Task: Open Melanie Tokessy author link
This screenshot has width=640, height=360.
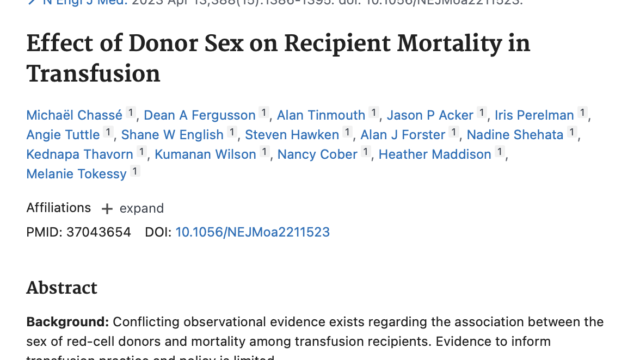Action: coord(76,174)
